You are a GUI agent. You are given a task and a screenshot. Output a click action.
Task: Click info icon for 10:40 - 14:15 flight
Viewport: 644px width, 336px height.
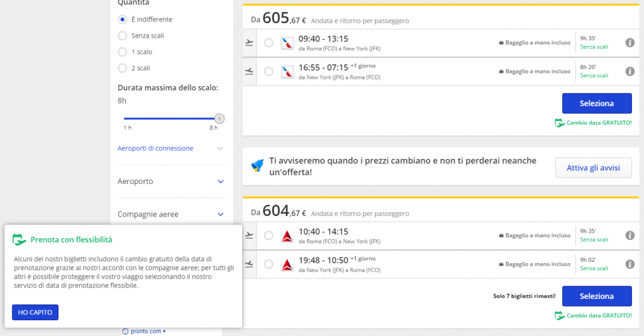[x=630, y=236]
